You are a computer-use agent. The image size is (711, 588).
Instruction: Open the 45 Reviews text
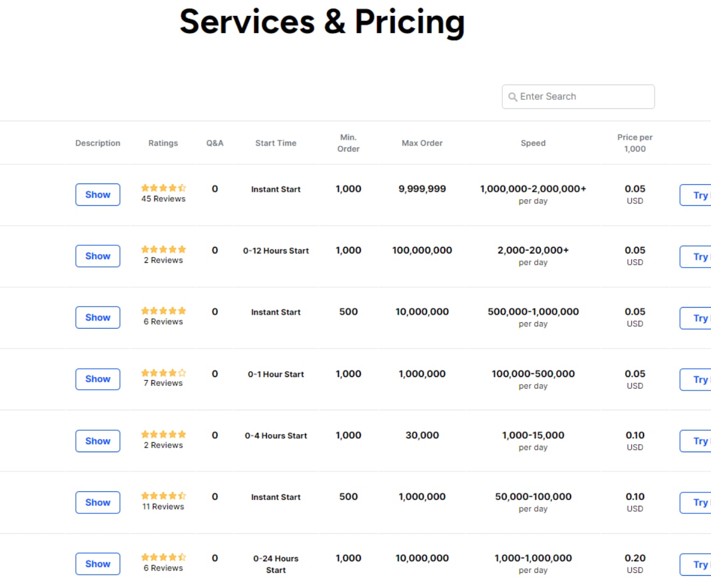[x=163, y=199]
